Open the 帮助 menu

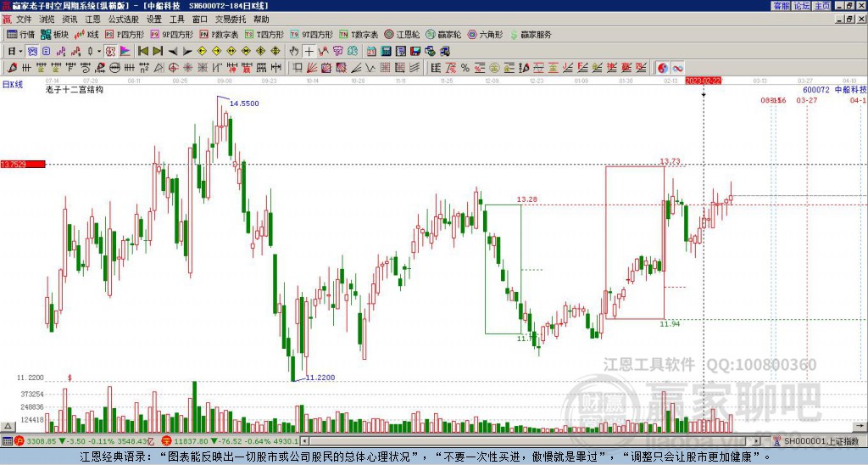click(x=261, y=20)
